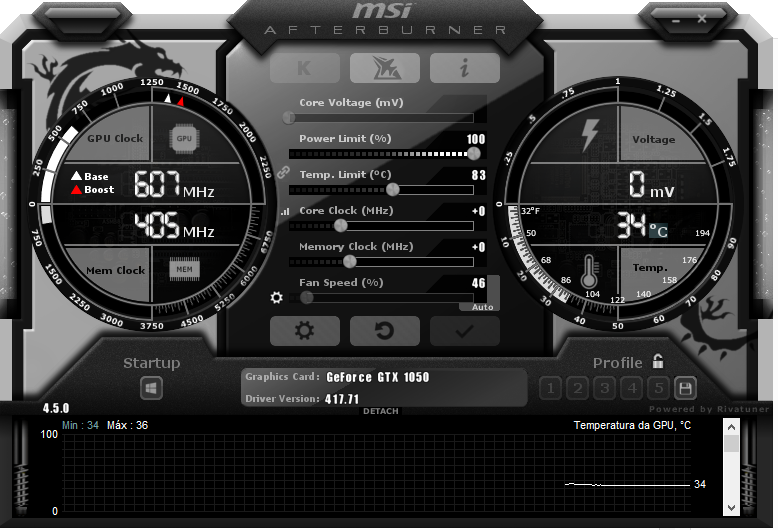
Task: Click the Kombustor K button
Action: tap(305, 68)
